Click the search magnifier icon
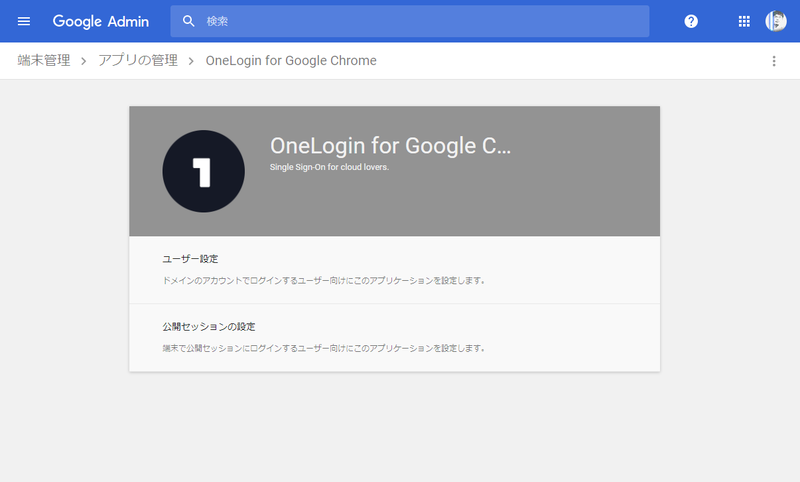This screenshot has height=482, width=800. tap(188, 21)
